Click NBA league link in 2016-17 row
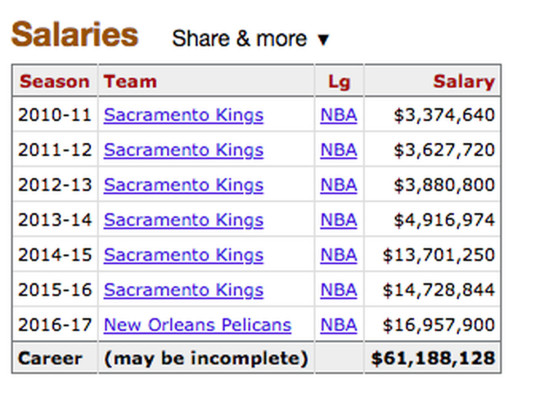Viewport: 540px width, 393px height. click(339, 325)
